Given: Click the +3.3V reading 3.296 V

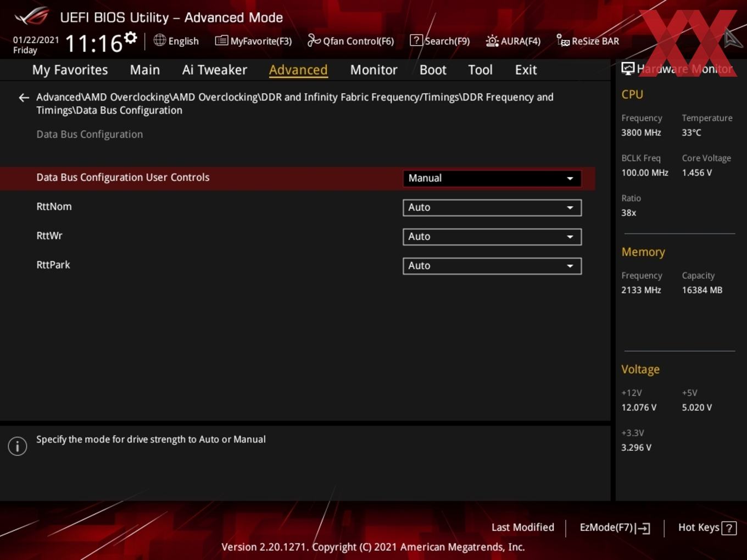Looking at the screenshot, I should click(637, 448).
